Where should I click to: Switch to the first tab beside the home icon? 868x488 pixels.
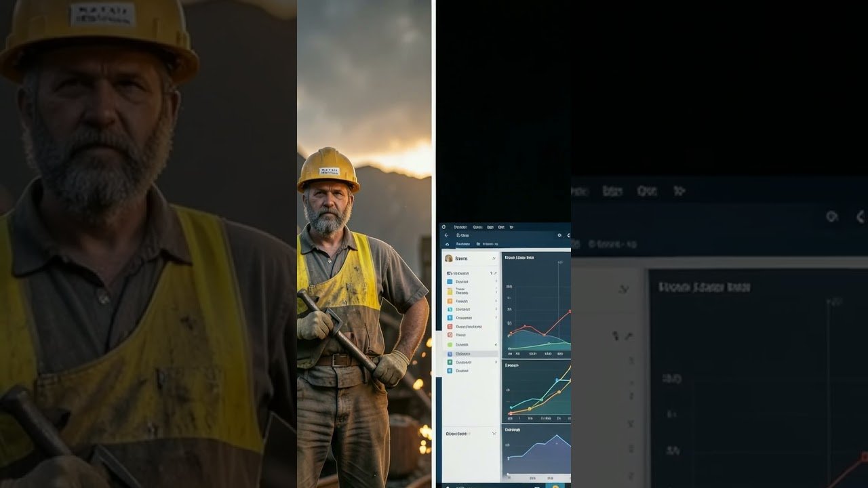click(463, 244)
